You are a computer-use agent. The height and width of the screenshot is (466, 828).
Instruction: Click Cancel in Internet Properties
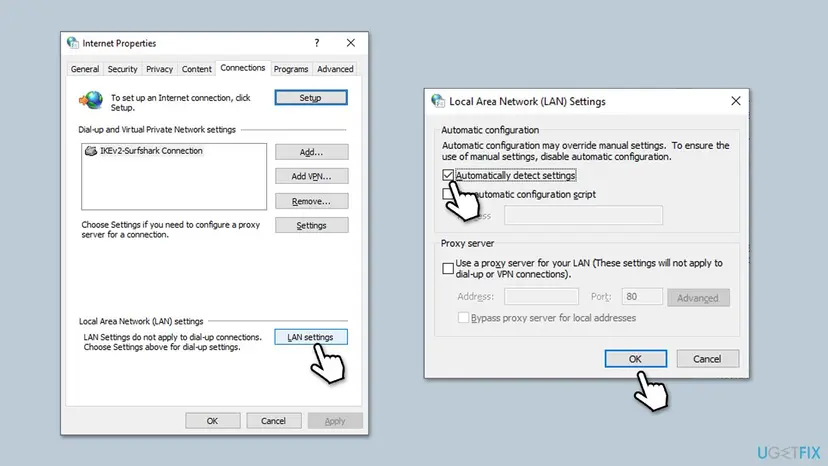(274, 421)
